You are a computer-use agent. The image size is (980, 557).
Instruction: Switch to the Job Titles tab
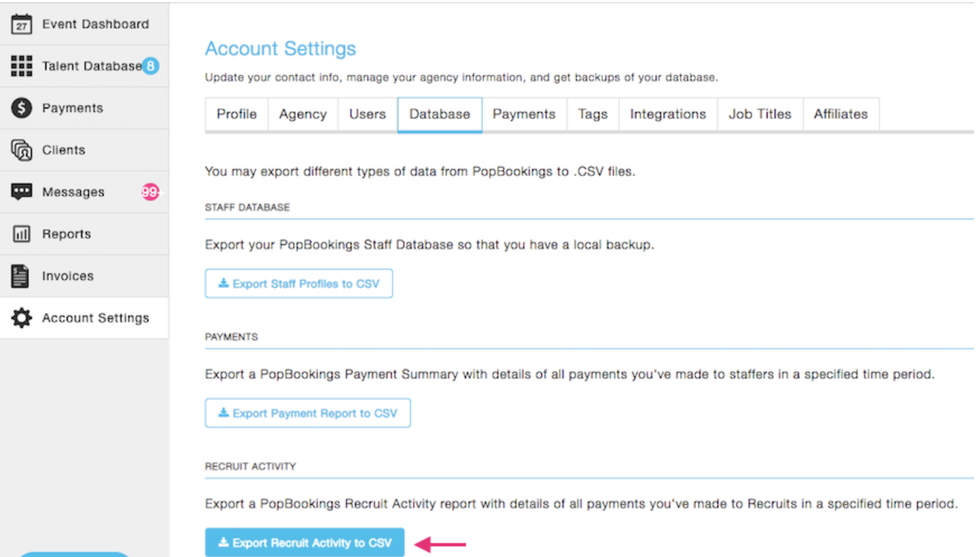click(x=759, y=114)
